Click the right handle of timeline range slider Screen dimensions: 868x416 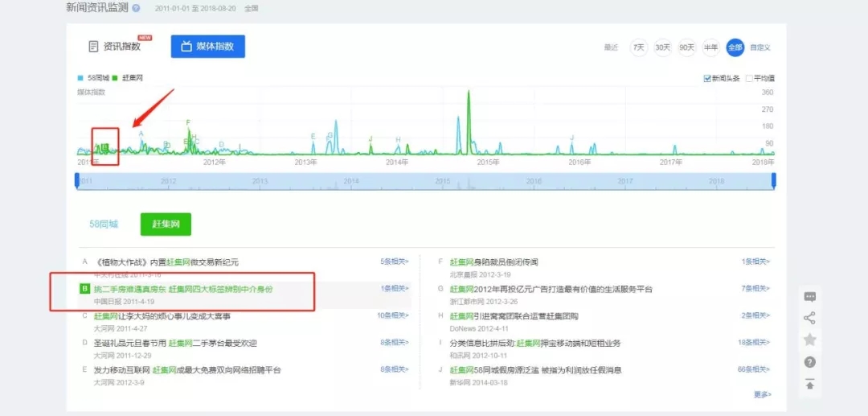click(773, 182)
